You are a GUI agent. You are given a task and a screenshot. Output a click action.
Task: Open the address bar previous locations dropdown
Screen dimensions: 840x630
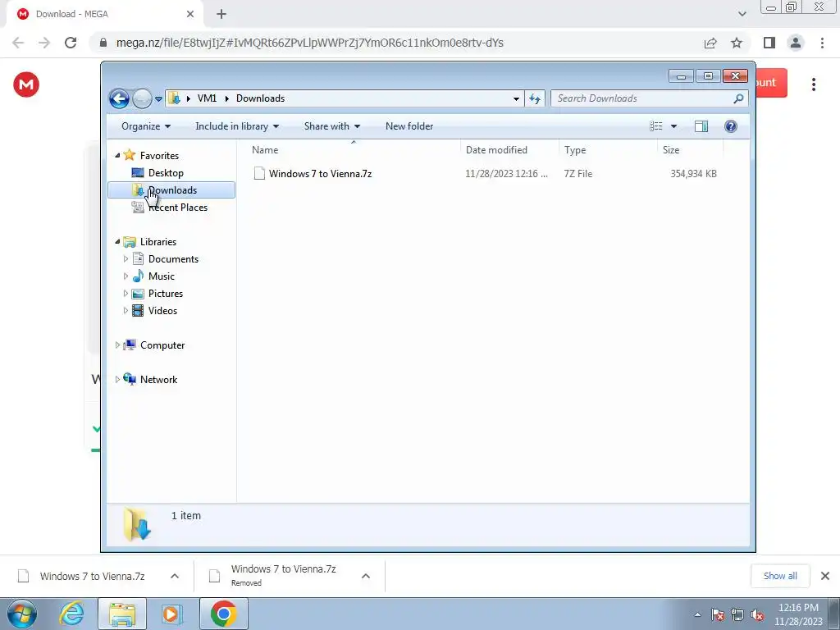(516, 98)
